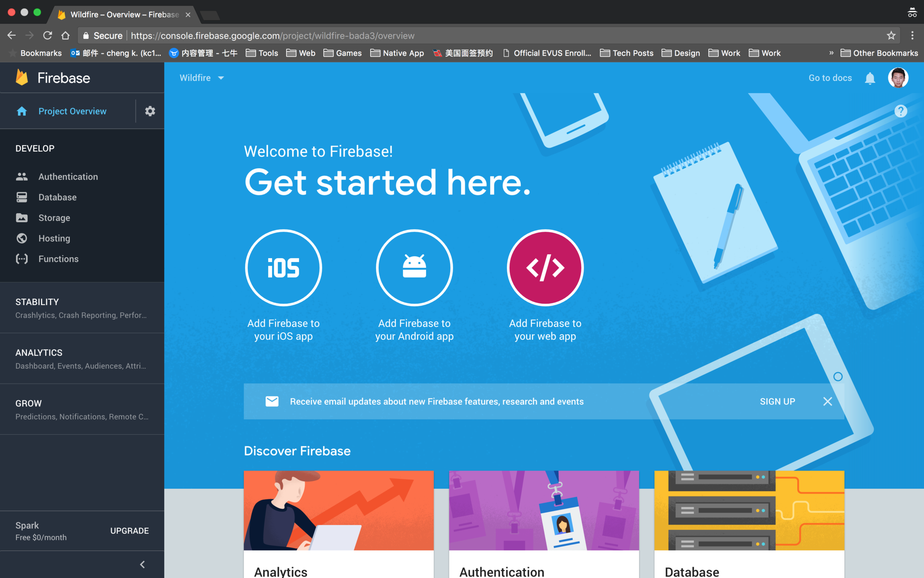Click the iOS app circle icon
Screen dimensions: 924x578
283,268
